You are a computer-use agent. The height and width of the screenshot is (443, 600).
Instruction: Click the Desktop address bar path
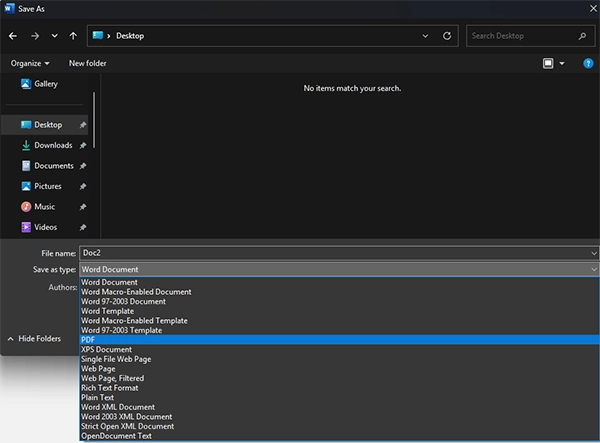[130, 36]
